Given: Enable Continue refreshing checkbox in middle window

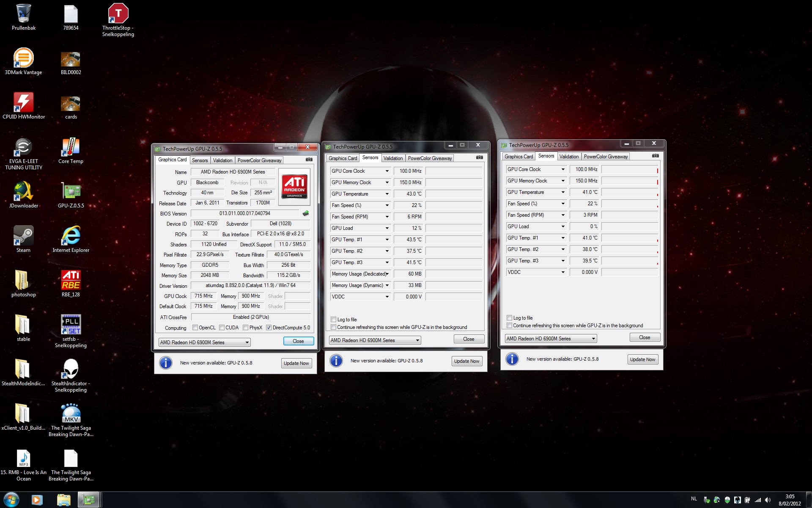Looking at the screenshot, I should click(x=334, y=327).
